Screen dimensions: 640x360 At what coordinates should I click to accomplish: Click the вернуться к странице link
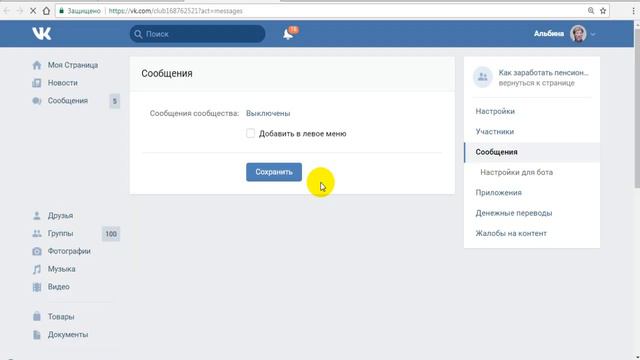point(536,83)
